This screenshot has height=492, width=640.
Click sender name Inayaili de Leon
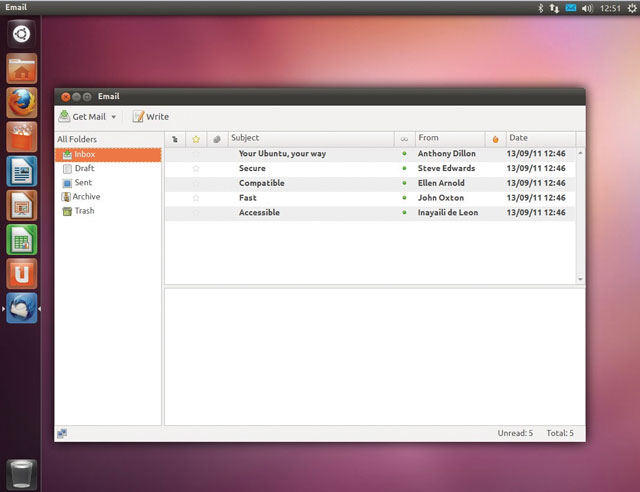click(448, 212)
